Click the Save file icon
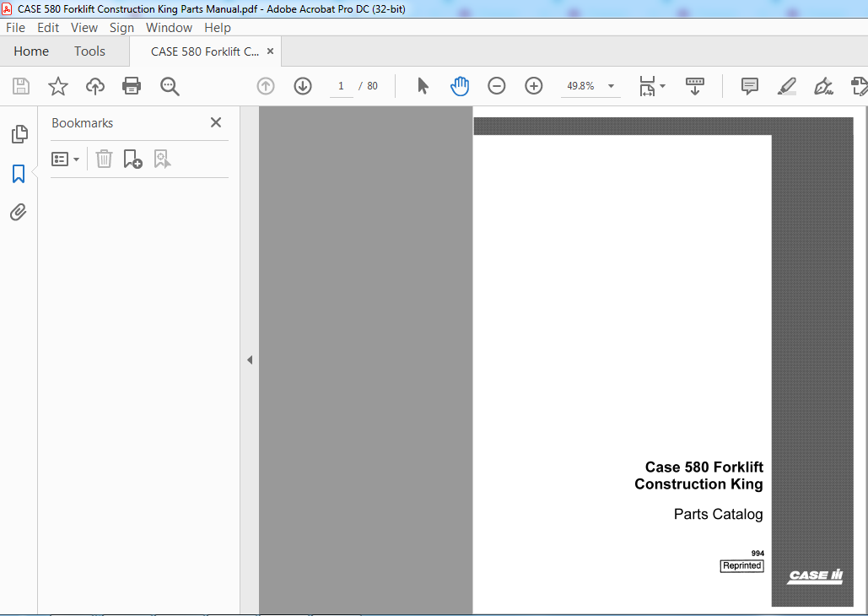868x616 pixels. coord(21,86)
